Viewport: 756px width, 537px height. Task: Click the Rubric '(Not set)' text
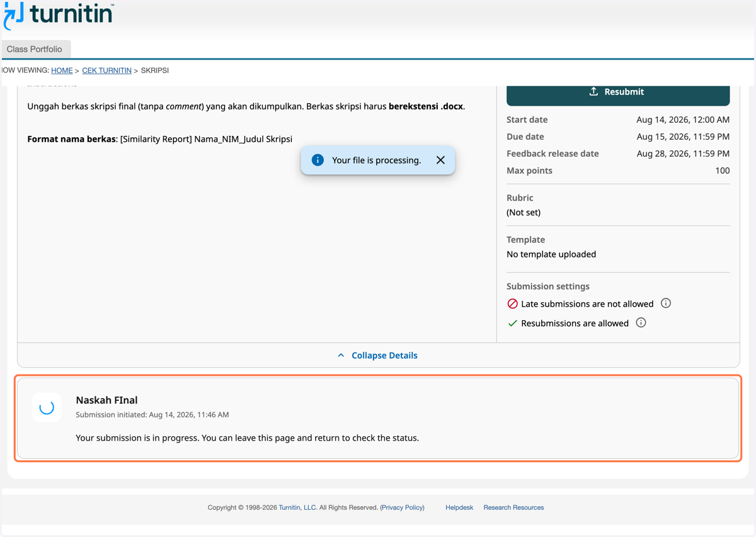tap(524, 212)
